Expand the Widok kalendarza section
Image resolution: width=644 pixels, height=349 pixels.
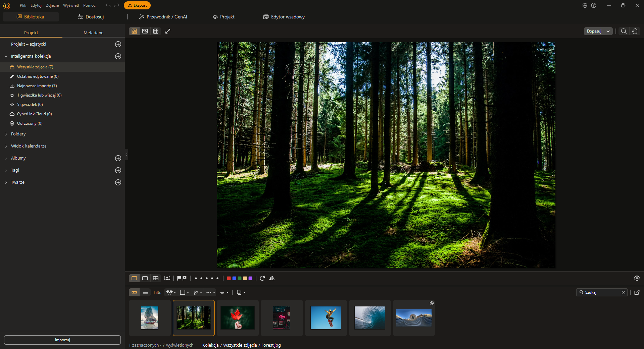point(6,146)
